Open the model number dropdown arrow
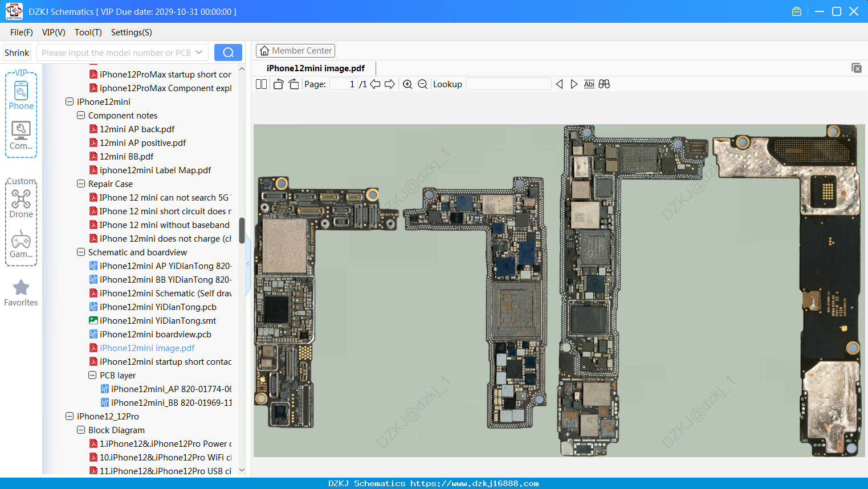The width and height of the screenshot is (868, 489). point(199,52)
